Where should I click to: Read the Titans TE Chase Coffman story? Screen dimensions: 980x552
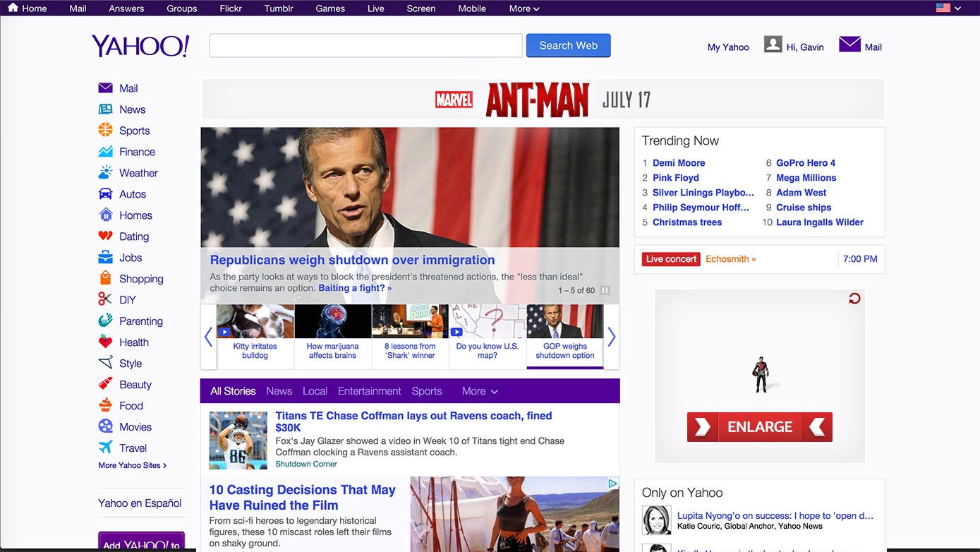tap(413, 422)
